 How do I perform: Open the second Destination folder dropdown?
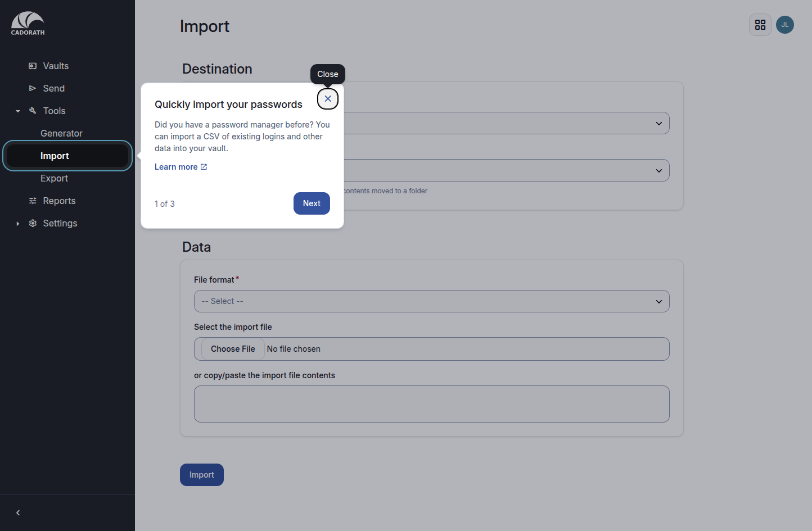[x=506, y=170]
